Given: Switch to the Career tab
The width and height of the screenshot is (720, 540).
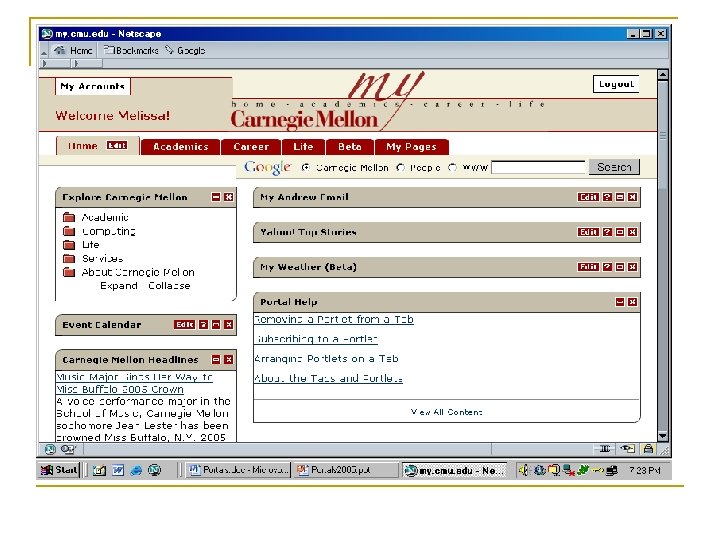Looking at the screenshot, I should (x=251, y=147).
